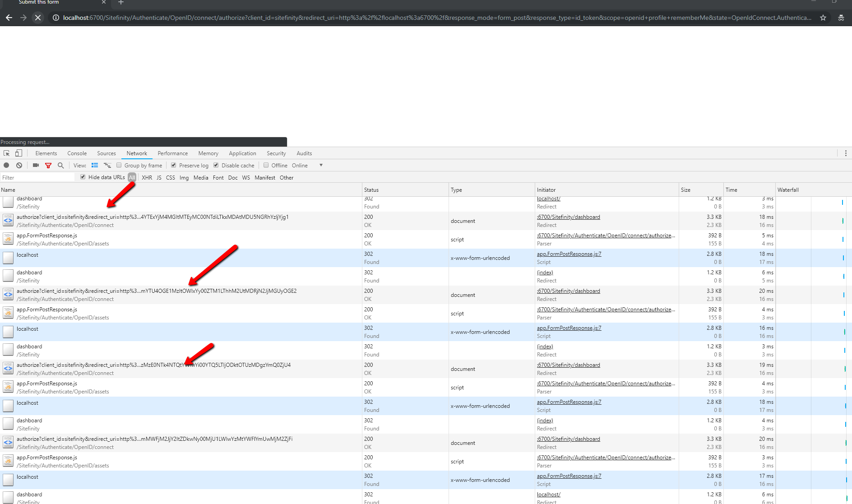
Task: Switch to large request rows view
Action: pyautogui.click(x=95, y=166)
